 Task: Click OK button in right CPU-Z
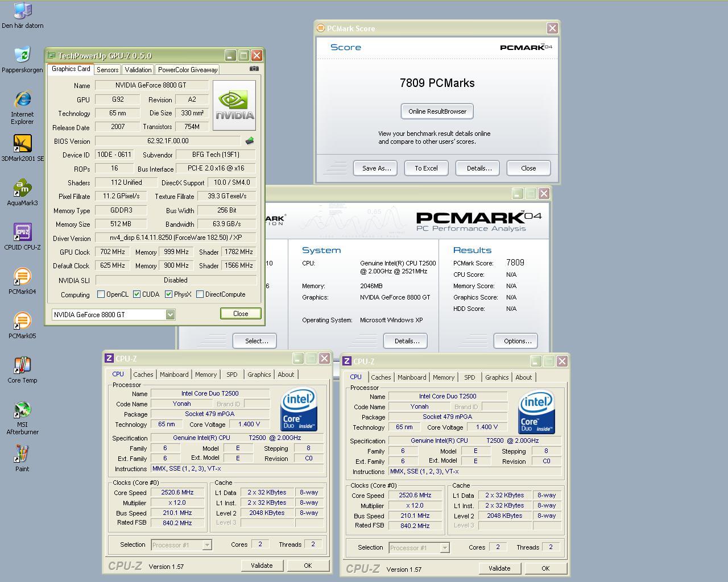(545, 568)
